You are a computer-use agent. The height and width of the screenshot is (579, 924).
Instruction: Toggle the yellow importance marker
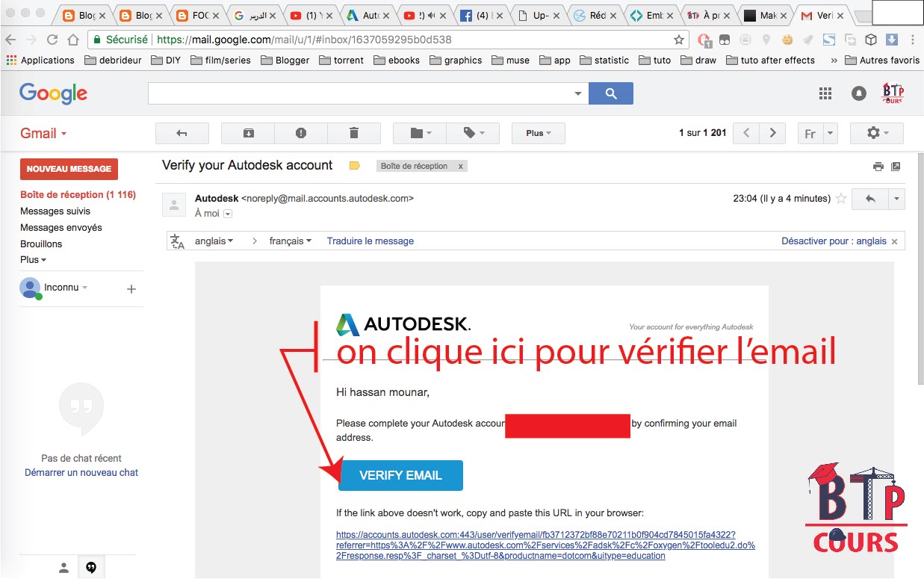pyautogui.click(x=355, y=166)
